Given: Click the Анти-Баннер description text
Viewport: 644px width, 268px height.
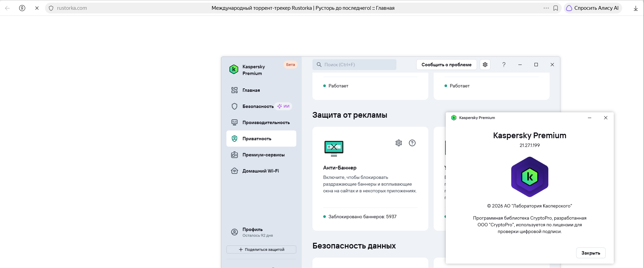Looking at the screenshot, I should [370, 184].
